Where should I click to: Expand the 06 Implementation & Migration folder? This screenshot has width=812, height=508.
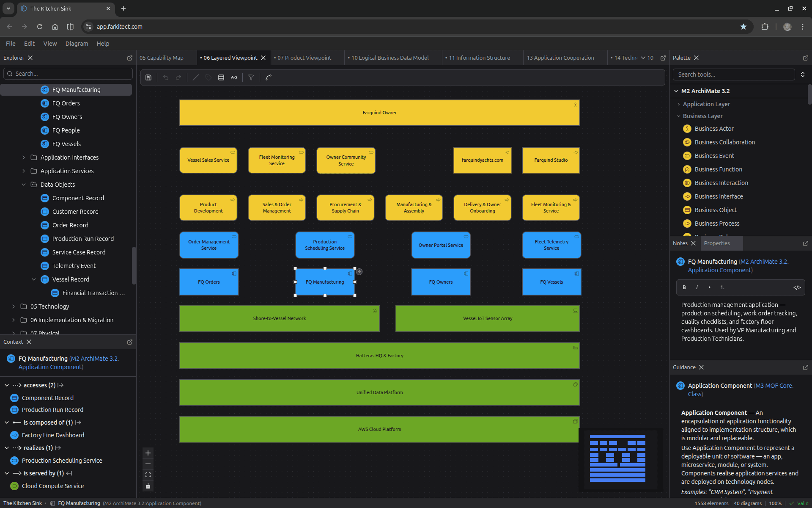[14, 320]
